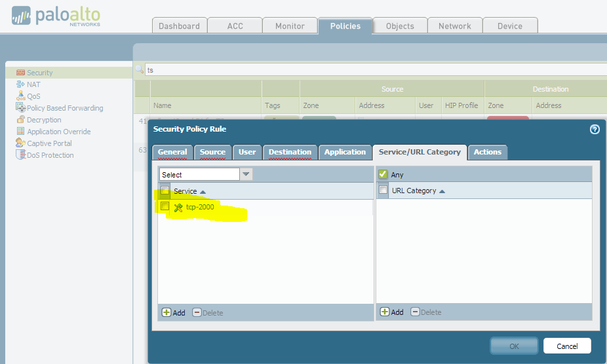Click the Source User column header
Screen dimensions: 607x364
pos(428,105)
